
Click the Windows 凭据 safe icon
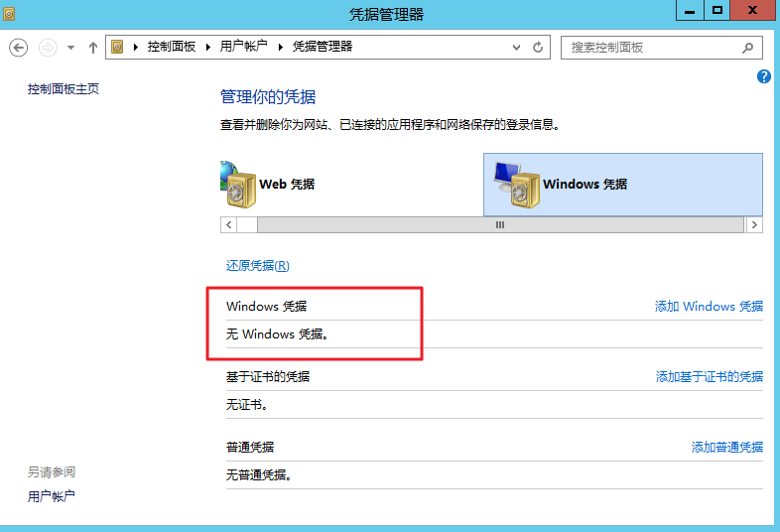[x=517, y=185]
